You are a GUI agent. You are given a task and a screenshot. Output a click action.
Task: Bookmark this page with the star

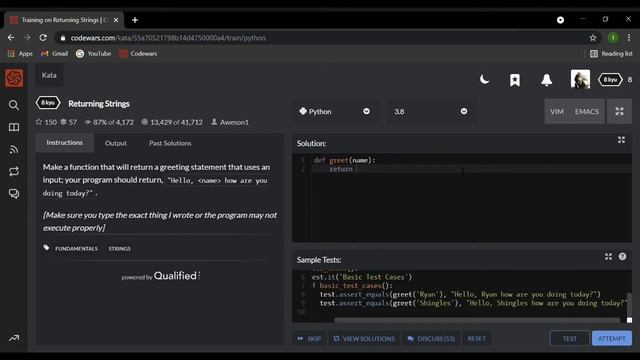(593, 38)
